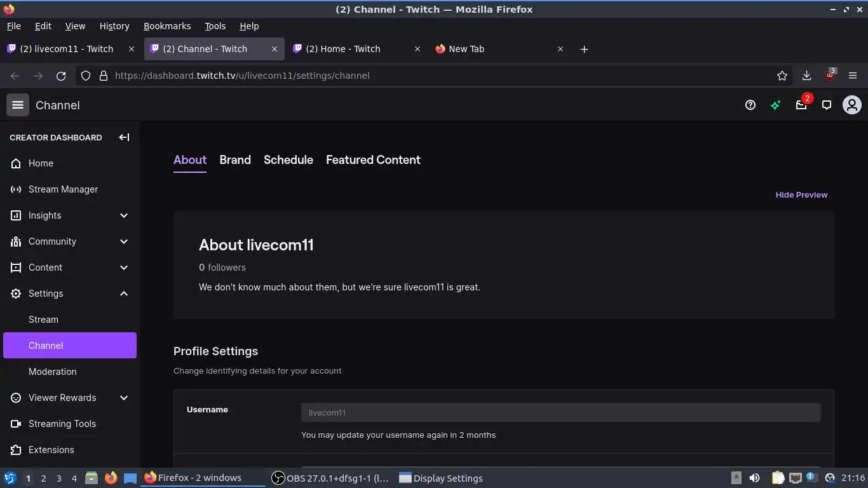
Task: Click the Hide Preview link
Action: pos(801,195)
